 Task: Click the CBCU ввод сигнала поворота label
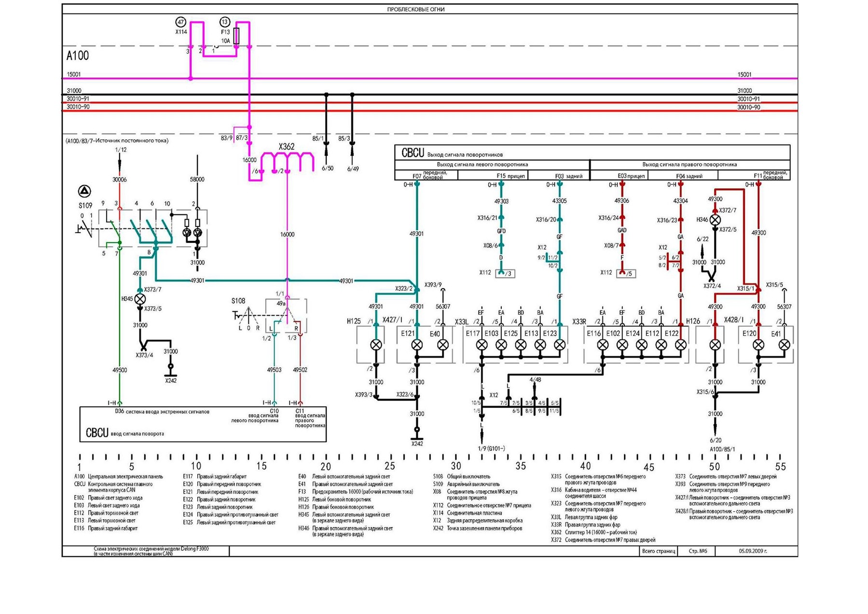[x=125, y=433]
